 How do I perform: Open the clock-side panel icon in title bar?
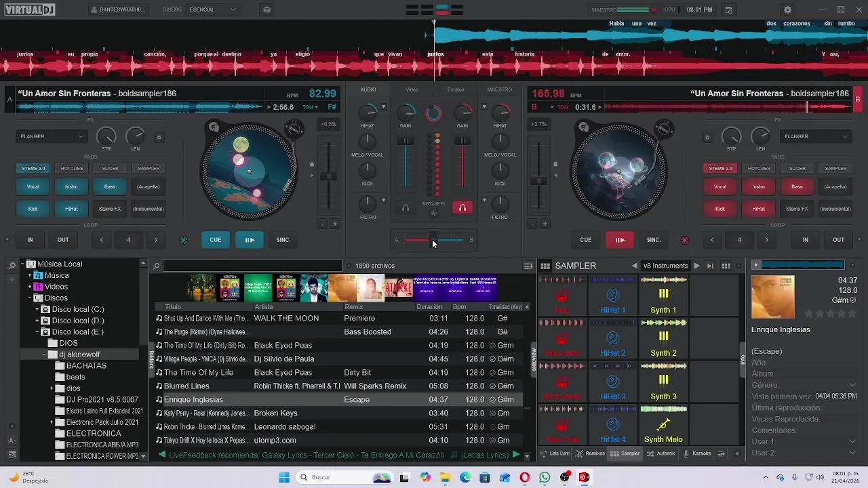729,10
